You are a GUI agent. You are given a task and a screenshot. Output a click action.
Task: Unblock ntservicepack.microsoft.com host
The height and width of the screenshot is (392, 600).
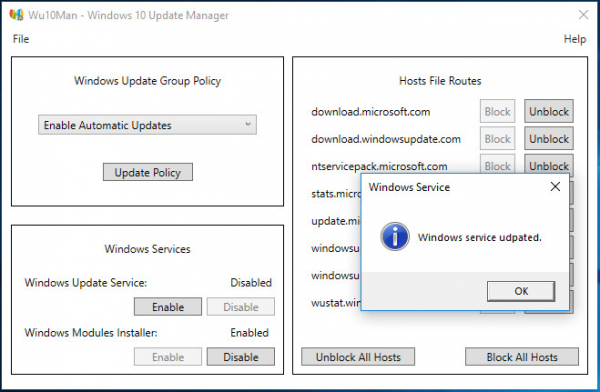(549, 164)
